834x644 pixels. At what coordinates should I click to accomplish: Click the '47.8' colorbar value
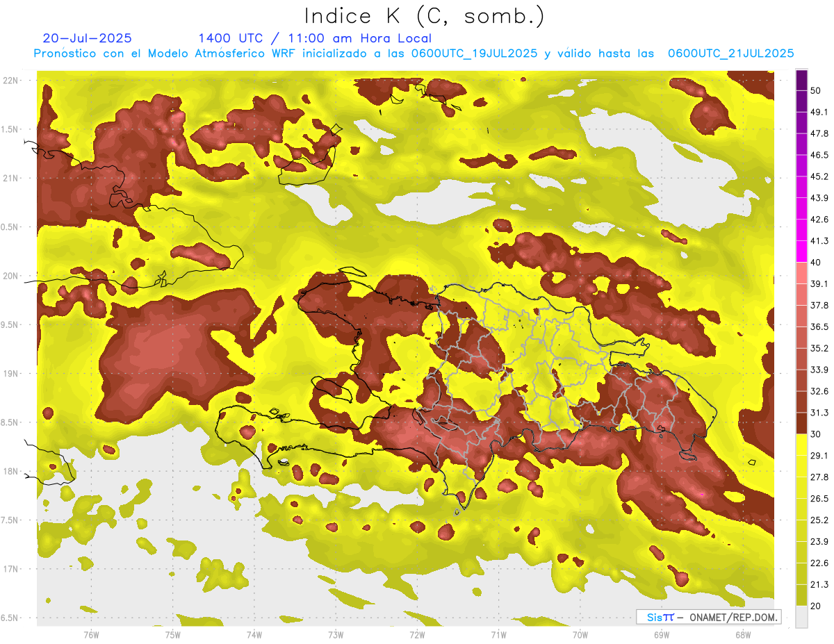819,133
